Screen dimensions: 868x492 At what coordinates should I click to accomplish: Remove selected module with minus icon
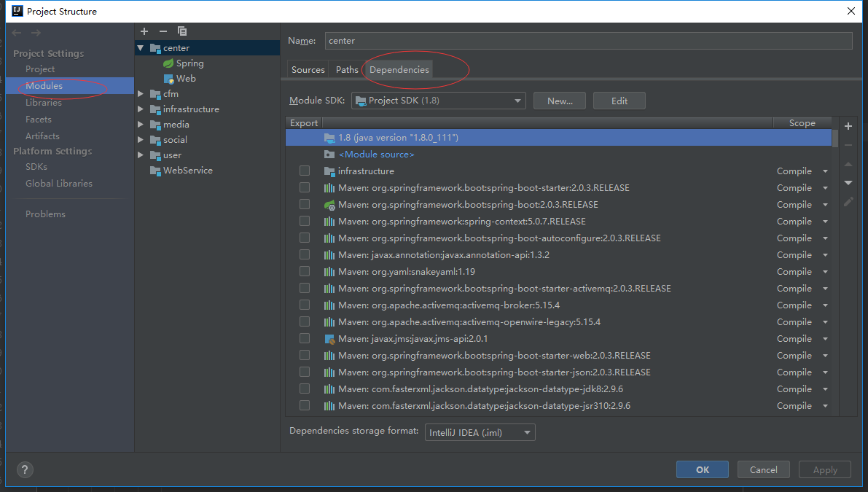click(163, 31)
